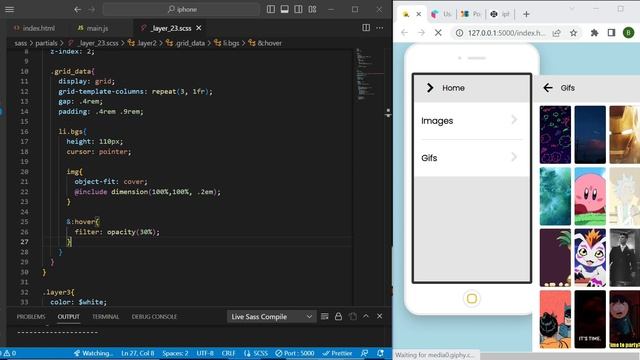Toggle the secondary side bar layout icon

point(298,9)
